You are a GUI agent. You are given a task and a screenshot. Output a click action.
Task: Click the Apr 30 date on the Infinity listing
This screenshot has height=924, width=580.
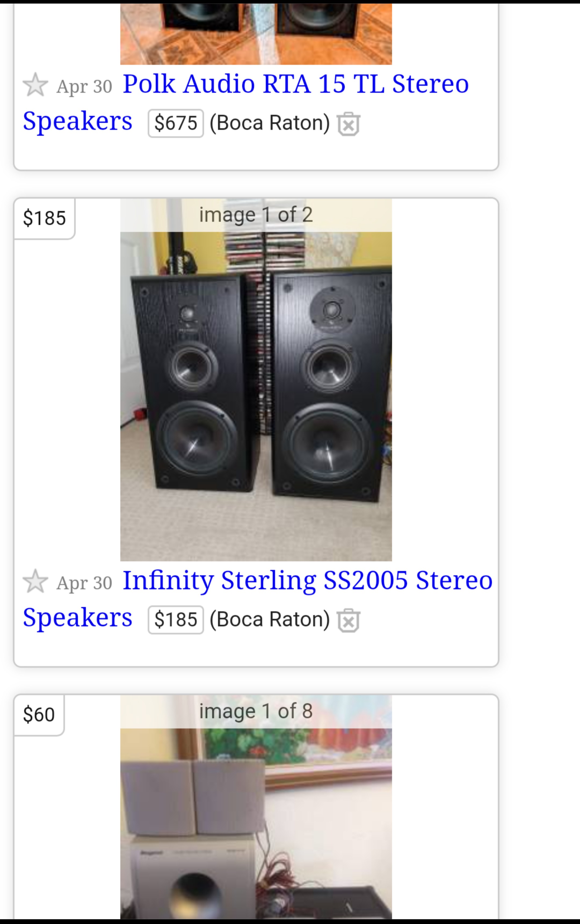[x=84, y=583]
